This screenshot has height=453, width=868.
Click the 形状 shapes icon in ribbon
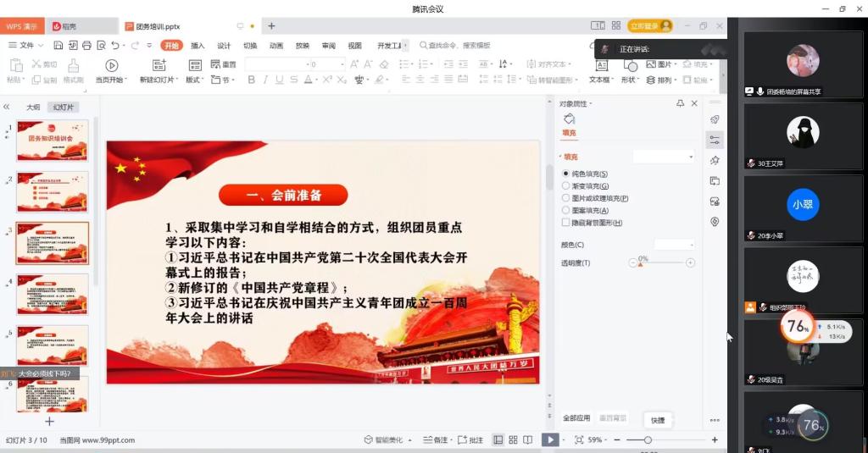click(x=628, y=65)
